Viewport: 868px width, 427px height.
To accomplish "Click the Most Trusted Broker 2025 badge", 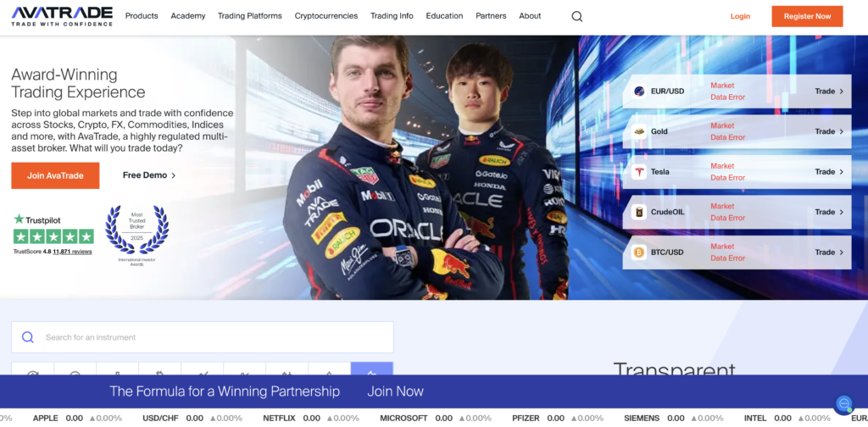I will [136, 231].
